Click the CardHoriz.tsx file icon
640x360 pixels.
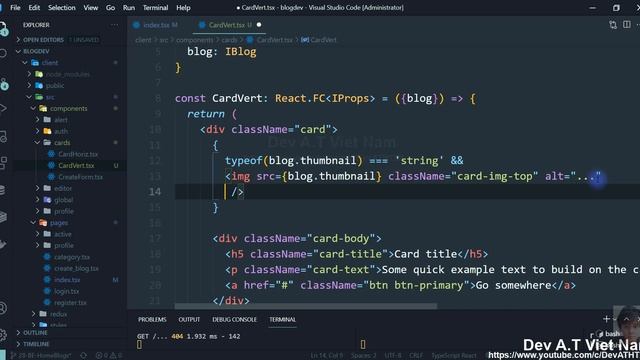click(x=51, y=154)
